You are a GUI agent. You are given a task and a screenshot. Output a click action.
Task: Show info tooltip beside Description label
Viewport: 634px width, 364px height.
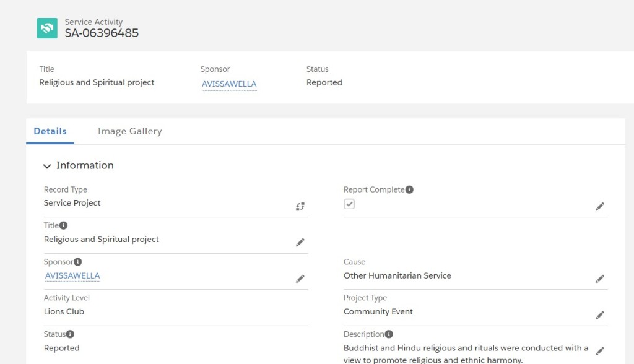[389, 334]
